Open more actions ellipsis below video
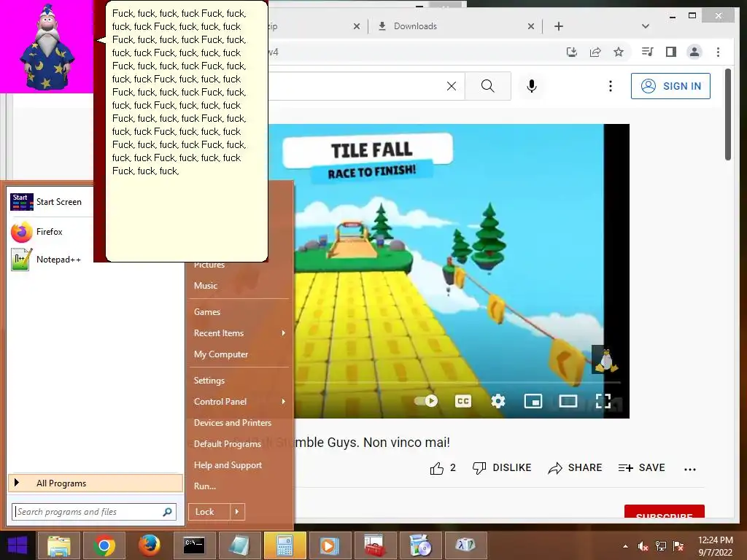Screen dimensions: 747x560 tap(690, 469)
